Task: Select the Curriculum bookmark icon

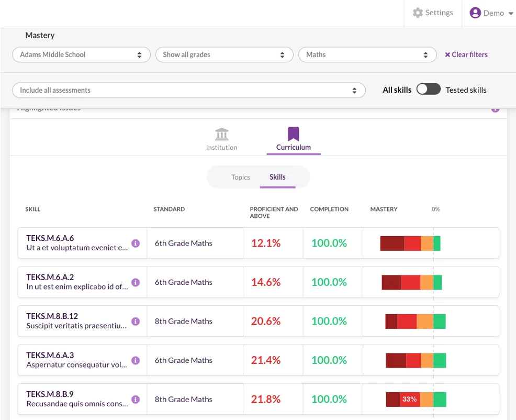Action: pyautogui.click(x=293, y=134)
